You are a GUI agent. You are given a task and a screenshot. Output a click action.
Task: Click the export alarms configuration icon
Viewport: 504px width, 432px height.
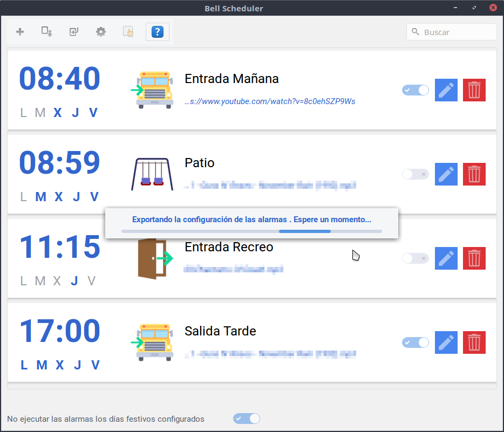pos(47,32)
